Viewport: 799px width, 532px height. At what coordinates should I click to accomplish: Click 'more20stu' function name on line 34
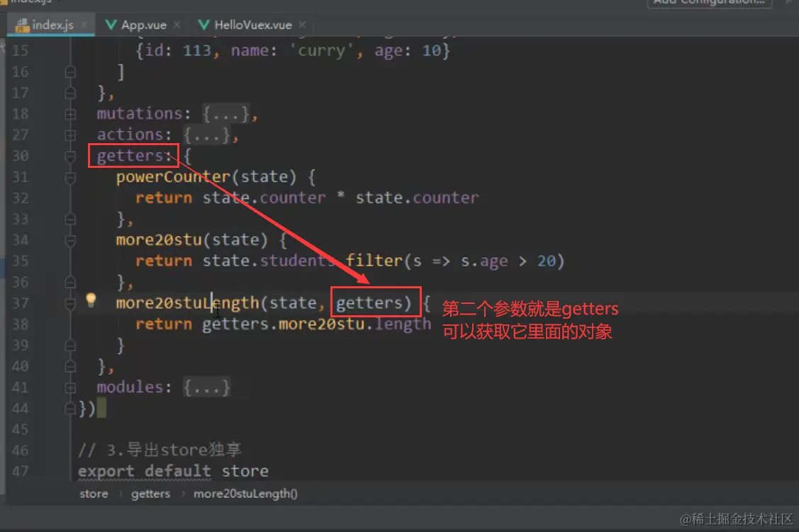coord(159,239)
